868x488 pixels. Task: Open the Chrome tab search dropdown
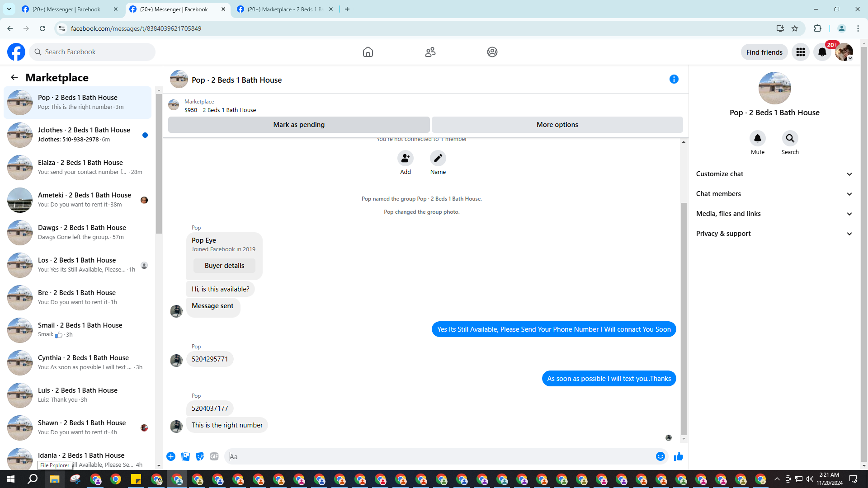click(9, 9)
